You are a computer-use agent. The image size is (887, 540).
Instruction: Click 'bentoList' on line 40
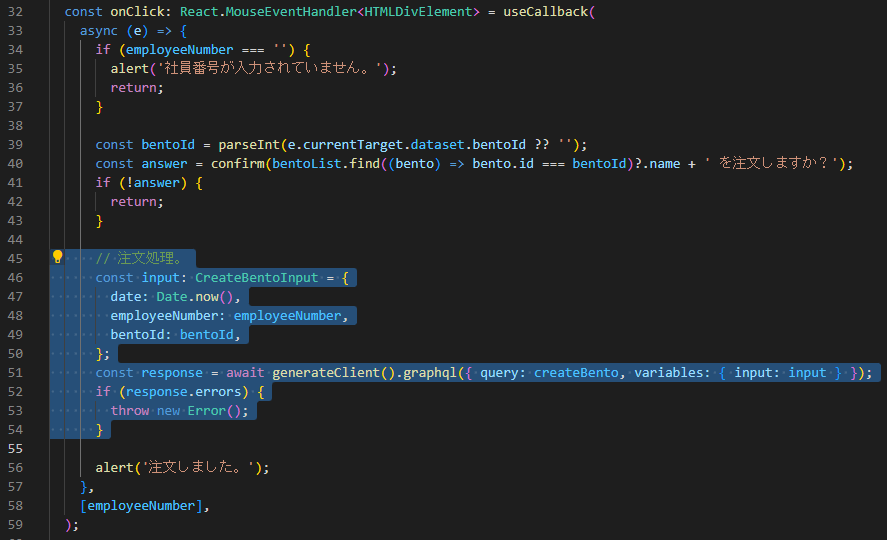click(307, 163)
